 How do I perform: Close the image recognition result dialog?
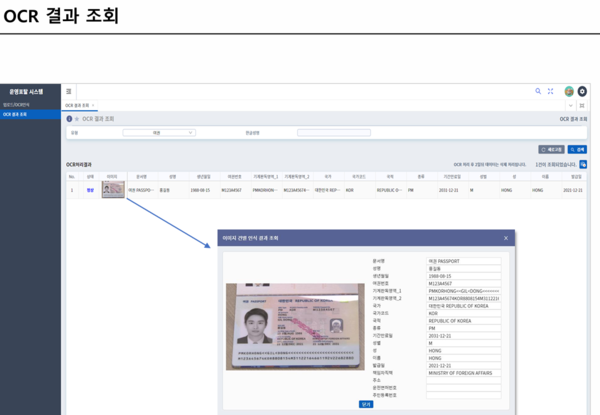[506, 238]
